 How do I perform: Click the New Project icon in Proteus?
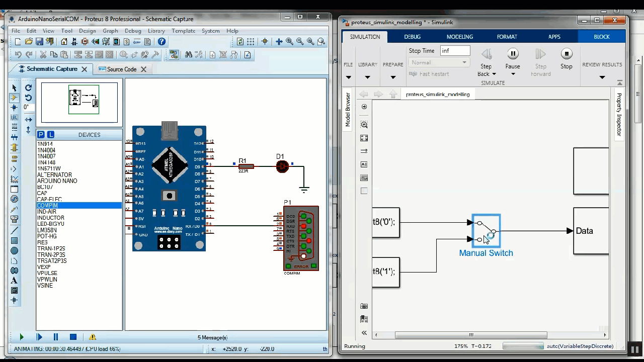[x=18, y=42]
